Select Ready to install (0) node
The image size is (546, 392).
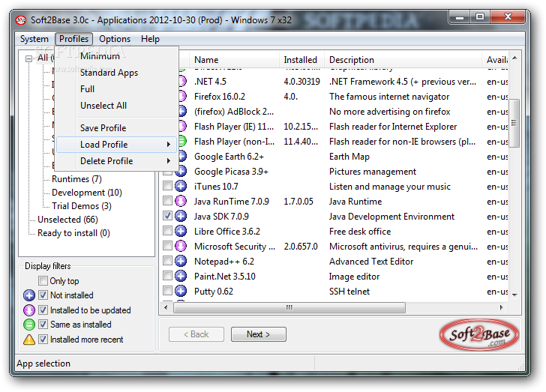pos(73,233)
